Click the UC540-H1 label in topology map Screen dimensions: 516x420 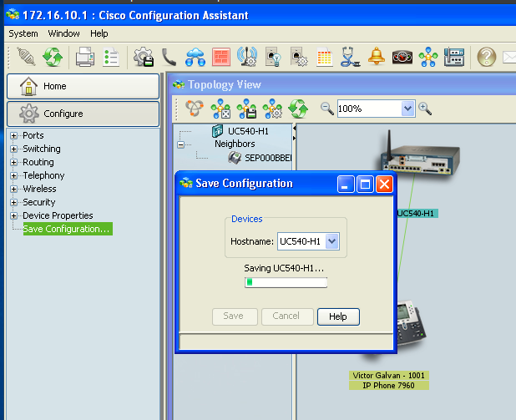point(416,213)
